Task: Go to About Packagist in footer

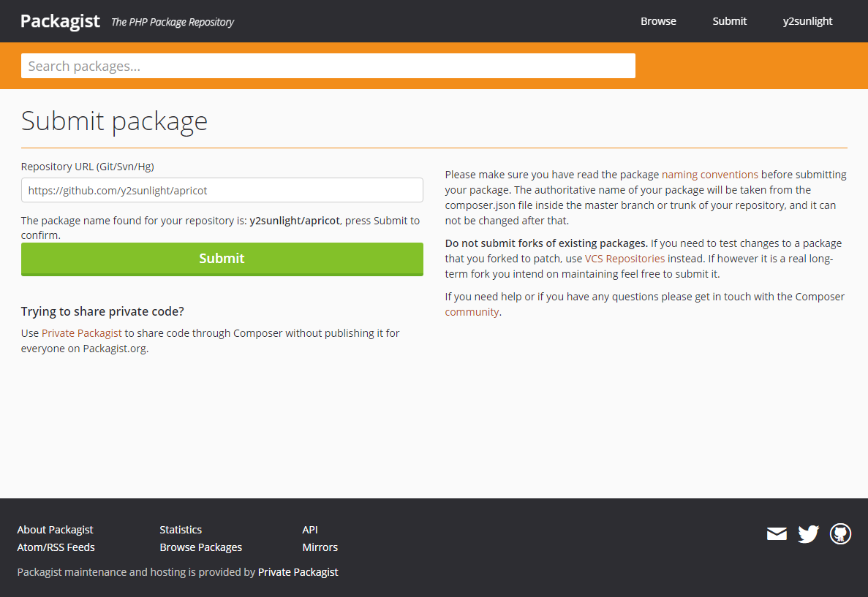Action: tap(55, 530)
